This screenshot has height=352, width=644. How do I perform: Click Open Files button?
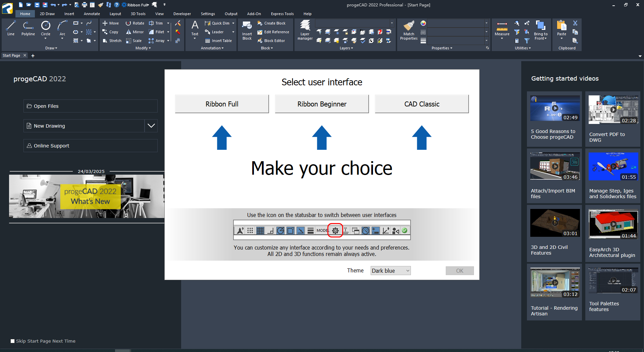click(x=91, y=106)
